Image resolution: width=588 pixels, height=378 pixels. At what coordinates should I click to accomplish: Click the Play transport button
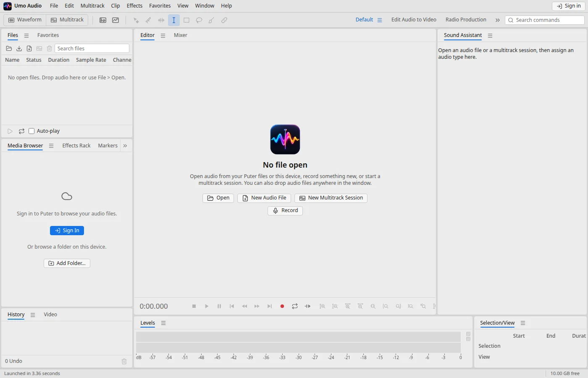[x=207, y=306]
